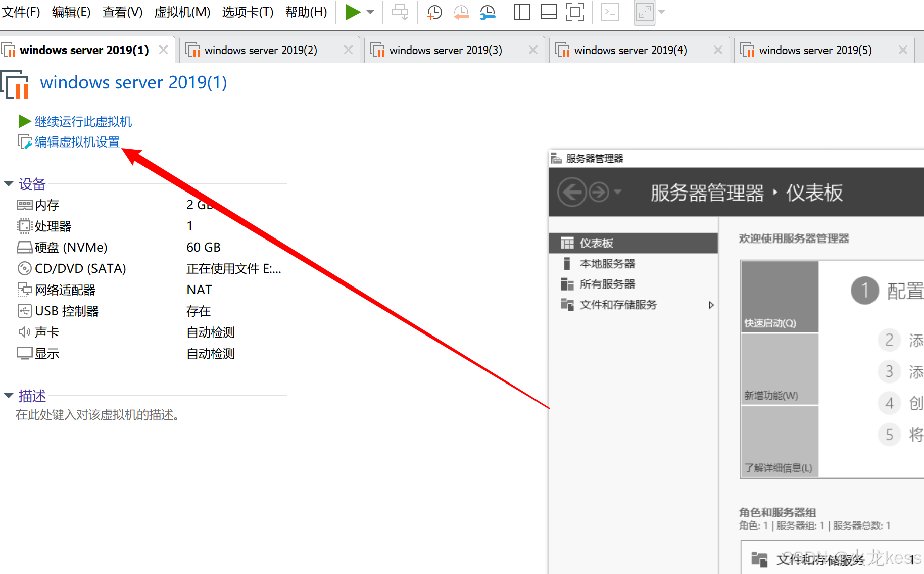The height and width of the screenshot is (574, 924).
Task: Click the stretch guest display icon
Action: (644, 12)
